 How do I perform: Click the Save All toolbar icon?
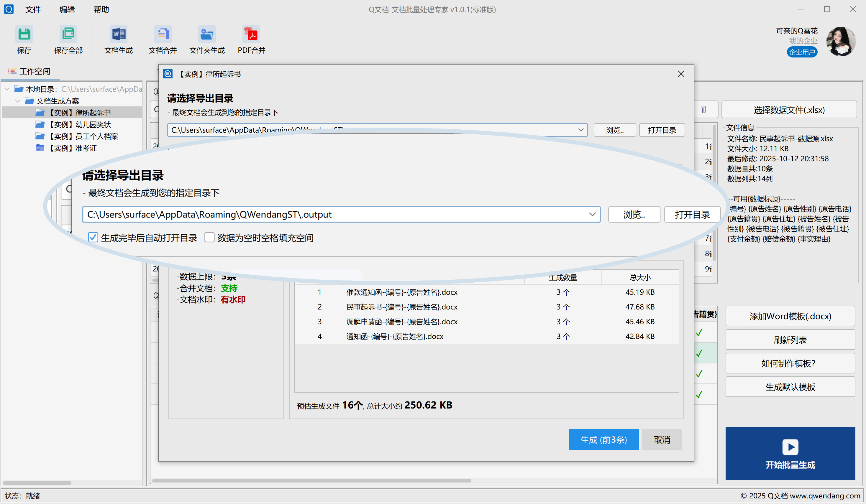coord(68,34)
